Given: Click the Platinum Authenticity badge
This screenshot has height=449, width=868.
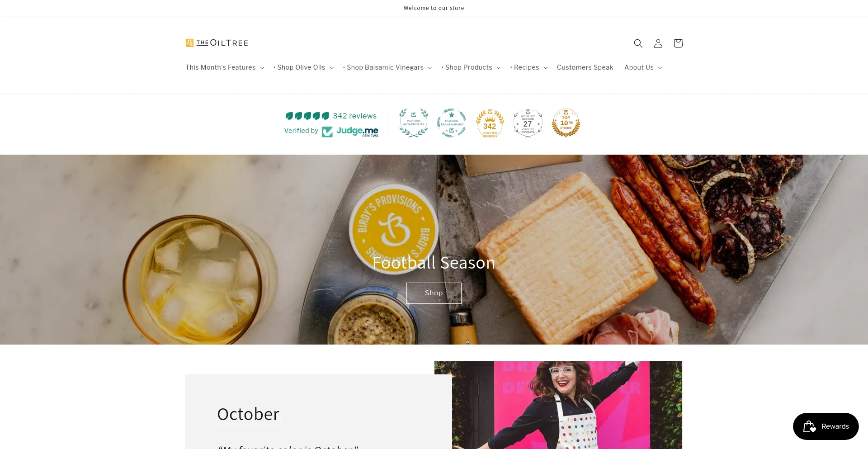Looking at the screenshot, I should pos(414,123).
